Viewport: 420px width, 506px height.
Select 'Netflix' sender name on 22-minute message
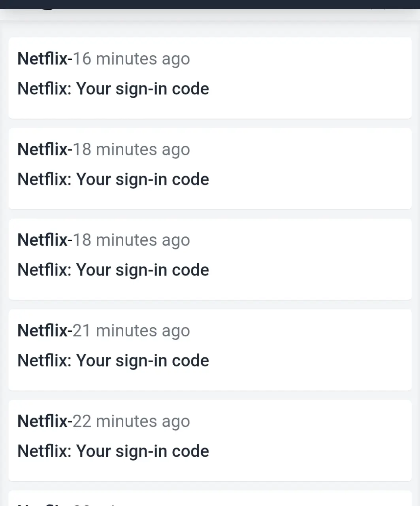point(43,421)
